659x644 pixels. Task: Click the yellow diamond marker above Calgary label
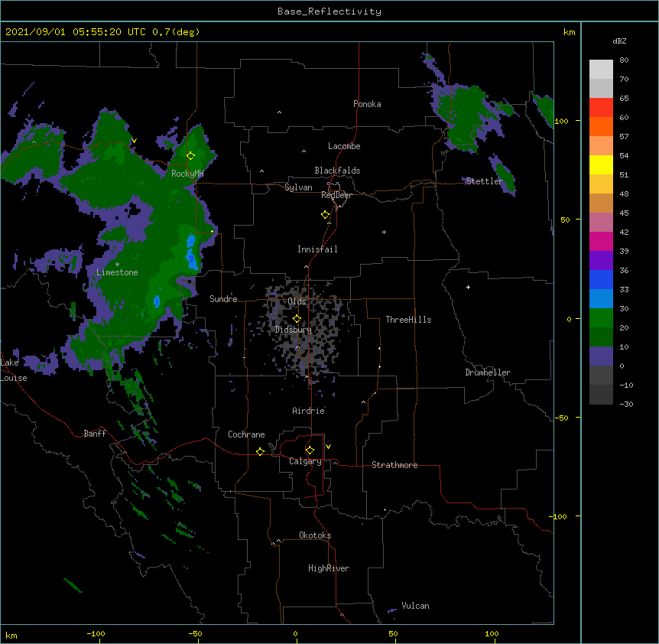point(310,450)
